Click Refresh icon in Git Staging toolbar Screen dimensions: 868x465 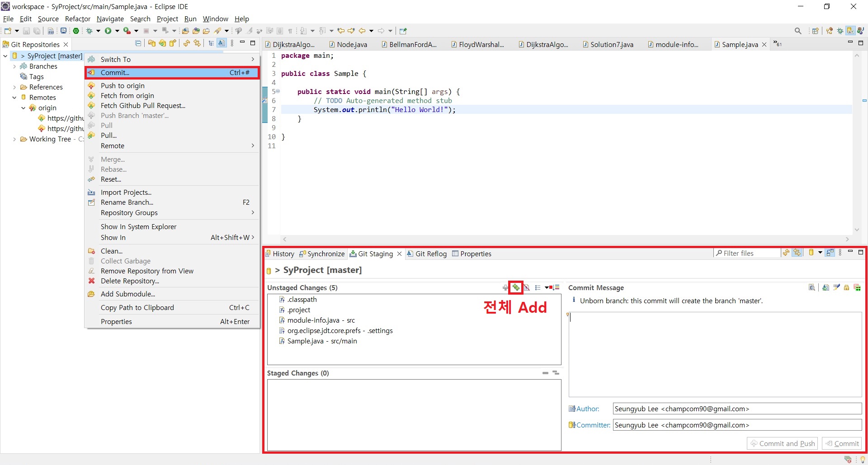(786, 253)
